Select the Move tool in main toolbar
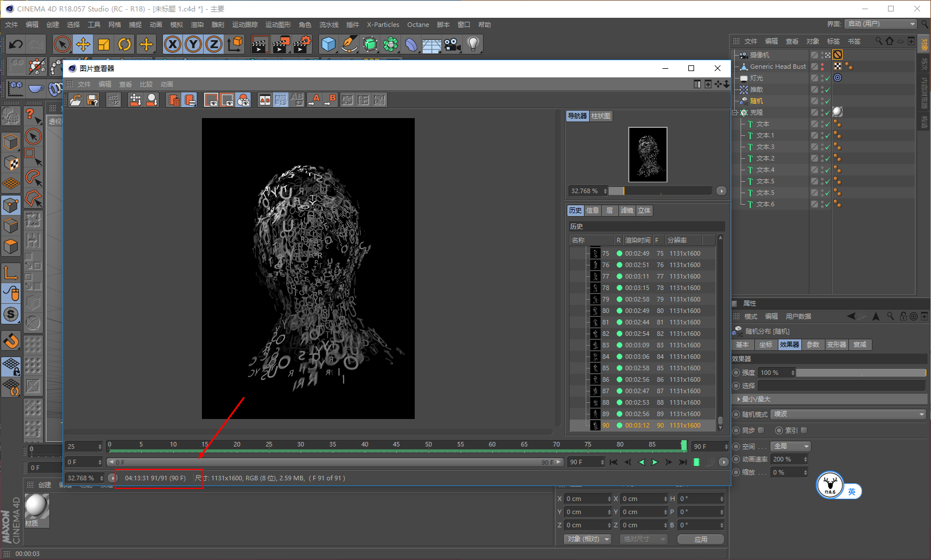Image resolution: width=931 pixels, height=560 pixels. point(83,44)
